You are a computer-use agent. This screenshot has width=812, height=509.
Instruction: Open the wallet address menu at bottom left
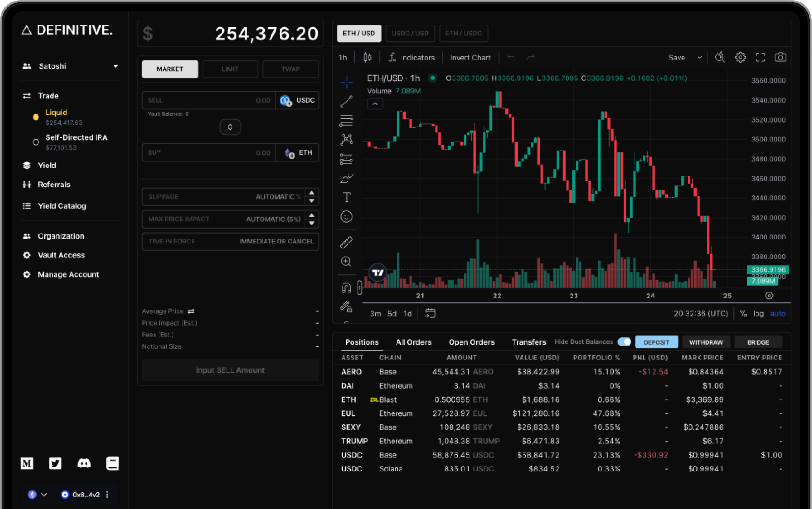[x=107, y=494]
